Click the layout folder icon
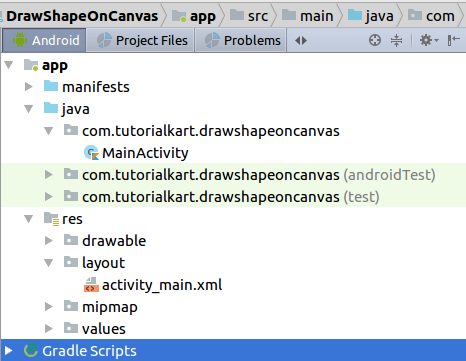466x361 pixels. coord(71,262)
